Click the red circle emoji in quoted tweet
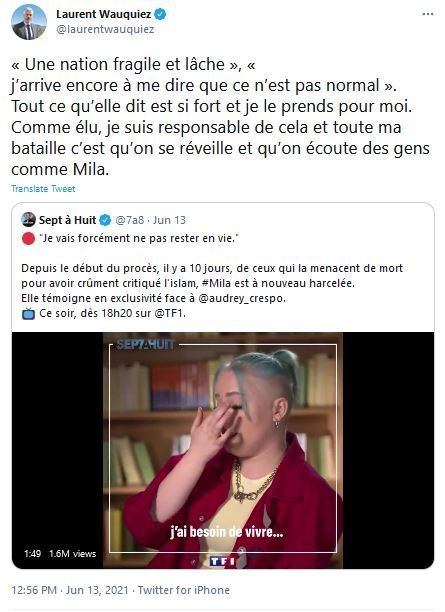The width and height of the screenshot is (445, 612). [28, 238]
